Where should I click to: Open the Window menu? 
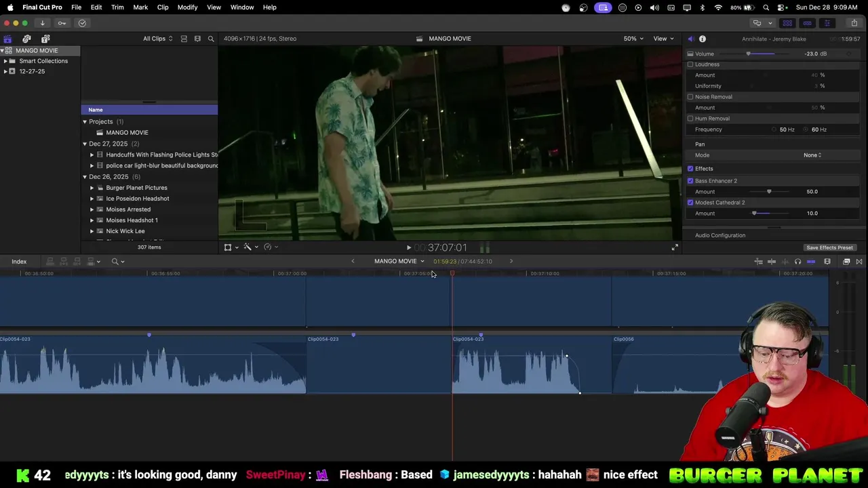tap(241, 7)
